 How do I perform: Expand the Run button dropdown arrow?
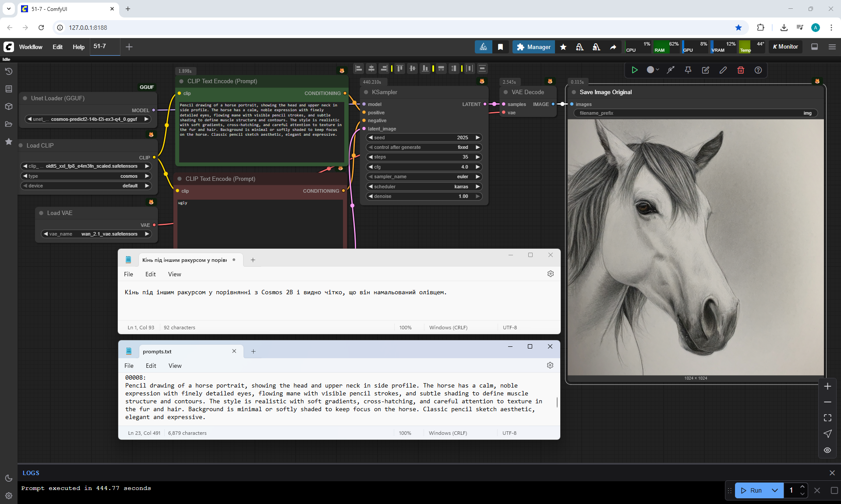774,490
